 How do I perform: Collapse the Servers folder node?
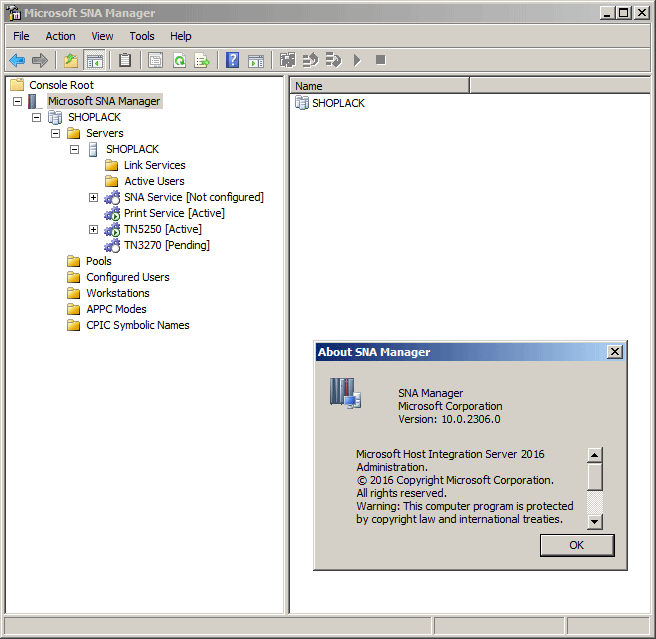point(55,133)
